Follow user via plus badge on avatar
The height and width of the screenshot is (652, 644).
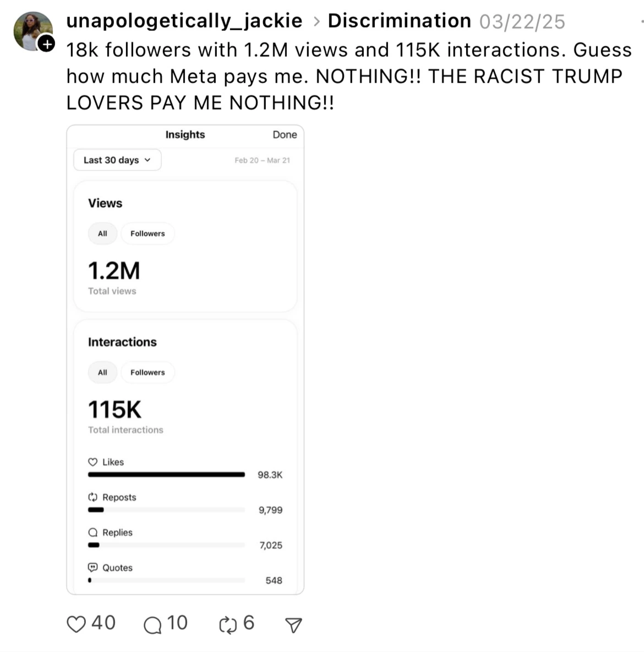47,44
